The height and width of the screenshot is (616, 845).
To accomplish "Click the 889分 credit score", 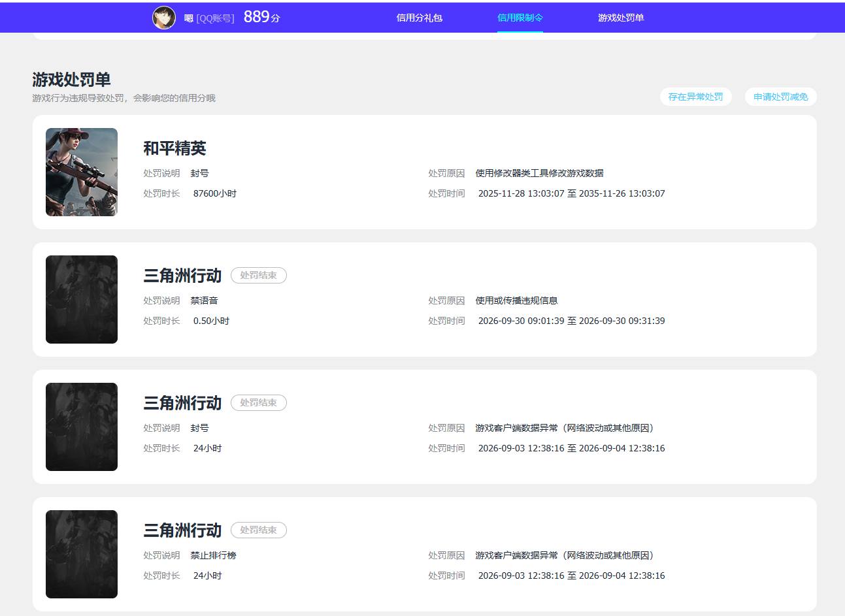I will pos(262,17).
